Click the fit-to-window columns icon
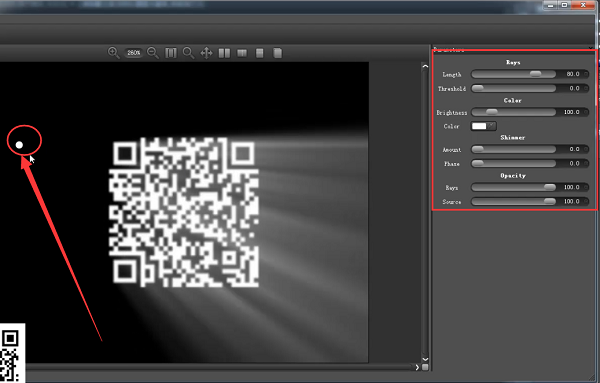600x383 pixels. [x=171, y=53]
